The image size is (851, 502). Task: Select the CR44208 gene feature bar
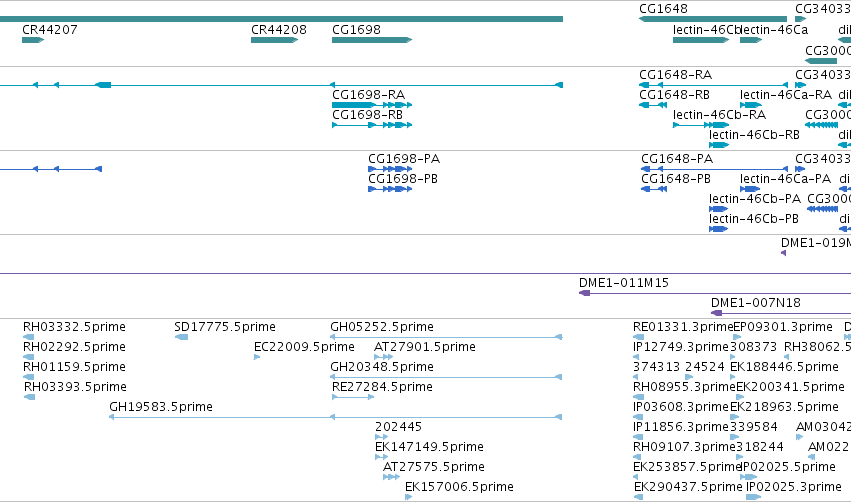pos(275,40)
